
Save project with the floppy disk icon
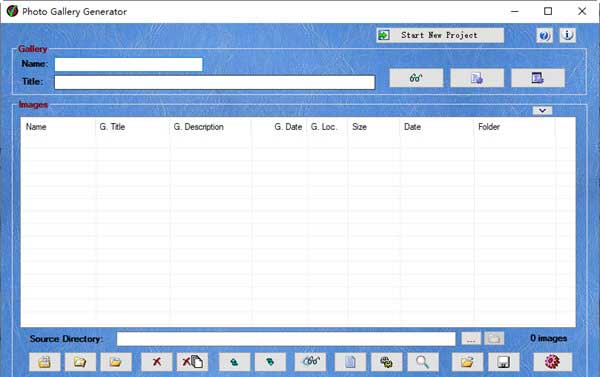504,362
